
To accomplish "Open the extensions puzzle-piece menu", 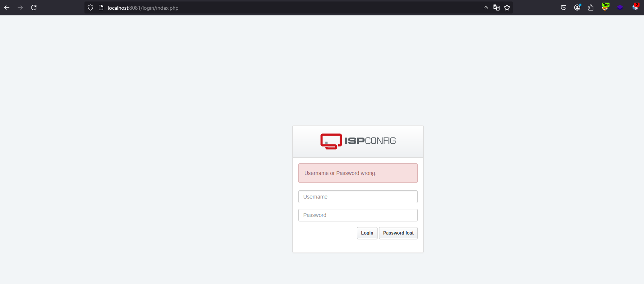I will [x=591, y=7].
